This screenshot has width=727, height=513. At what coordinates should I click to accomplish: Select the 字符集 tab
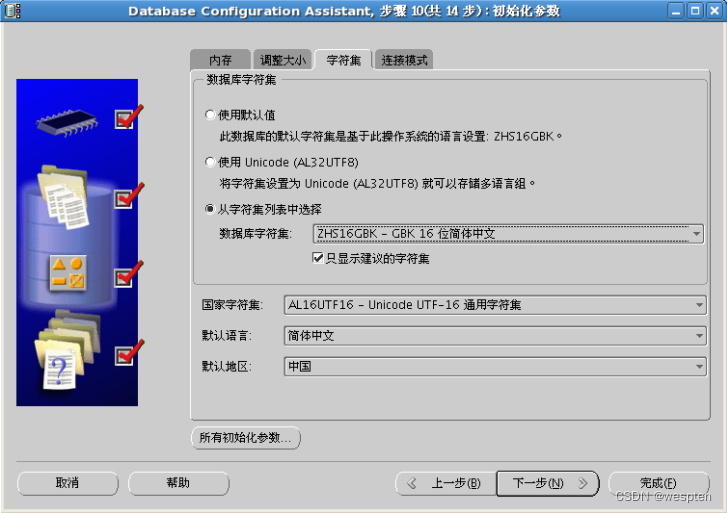click(343, 60)
